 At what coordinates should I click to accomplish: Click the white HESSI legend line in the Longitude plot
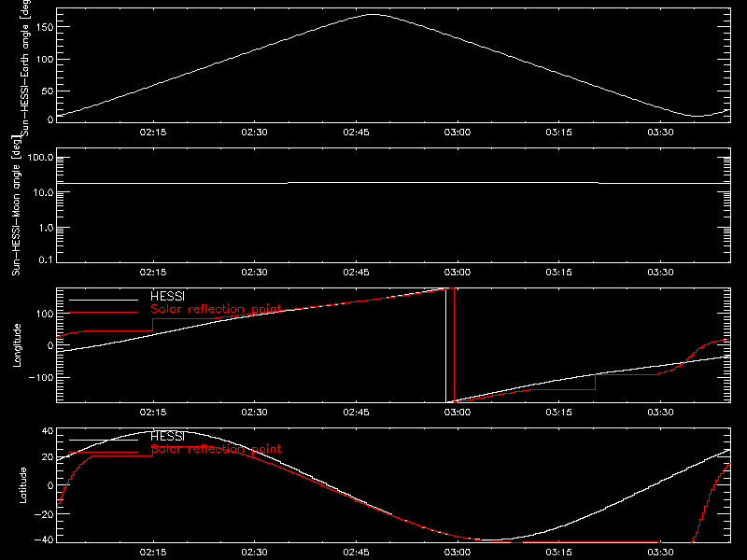tap(104, 300)
